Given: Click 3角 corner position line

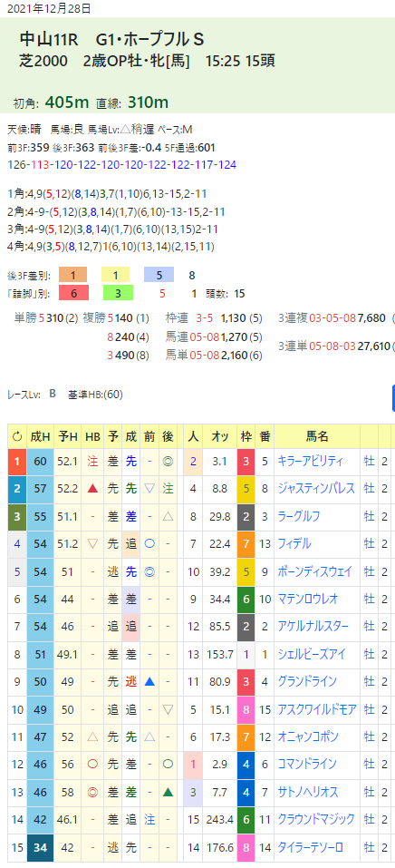Looking at the screenshot, I should [113, 229].
